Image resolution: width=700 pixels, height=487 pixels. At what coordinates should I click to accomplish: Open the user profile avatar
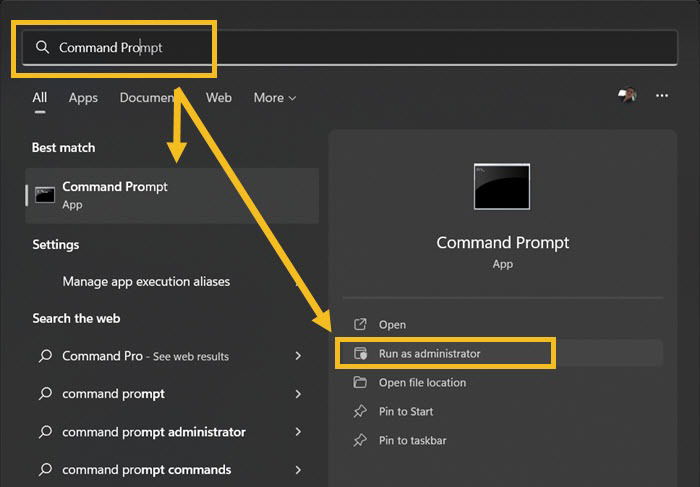pos(627,95)
